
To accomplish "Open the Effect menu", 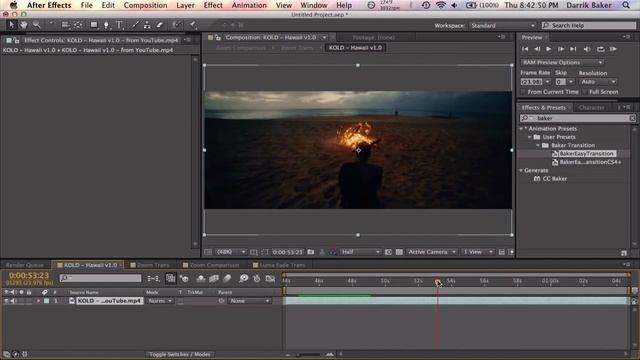I will (213, 5).
